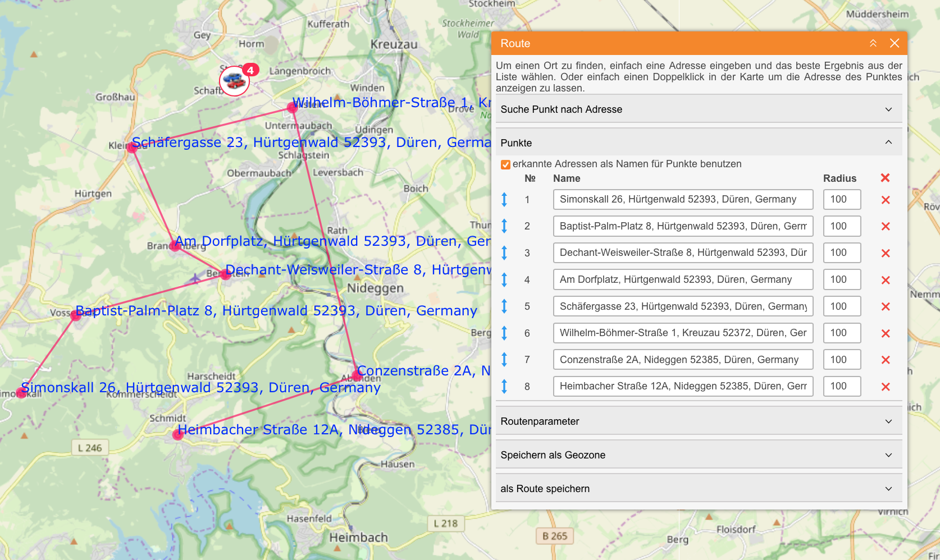Delete the Heimbacher Straße 12A point
This screenshot has width=940, height=560.
(886, 387)
